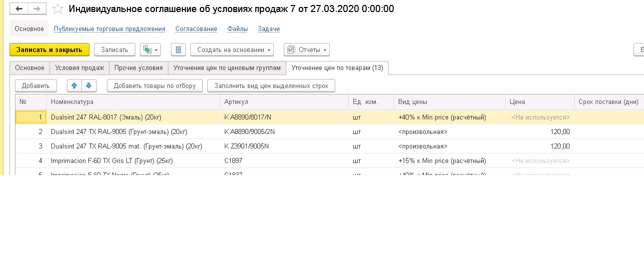Viewport: 644px width, 270px height.
Task: Click the back navigation arrow
Action: click(19, 9)
